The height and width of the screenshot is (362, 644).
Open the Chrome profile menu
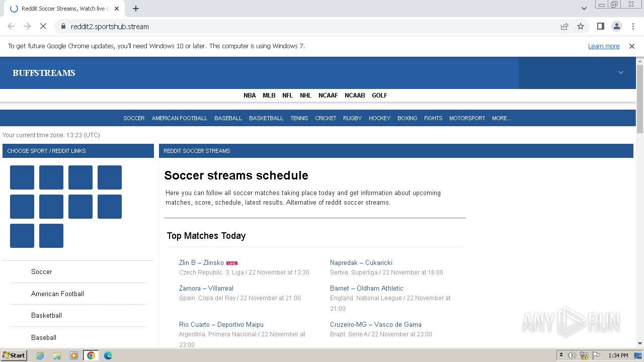click(616, 26)
